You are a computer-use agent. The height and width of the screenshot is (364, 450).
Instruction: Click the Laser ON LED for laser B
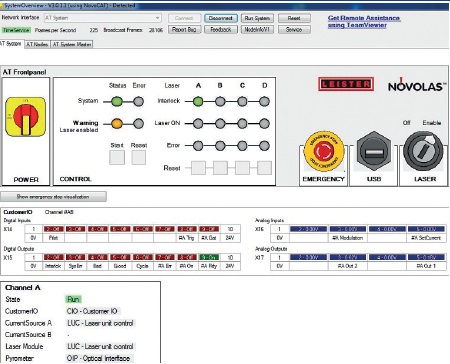[220, 124]
